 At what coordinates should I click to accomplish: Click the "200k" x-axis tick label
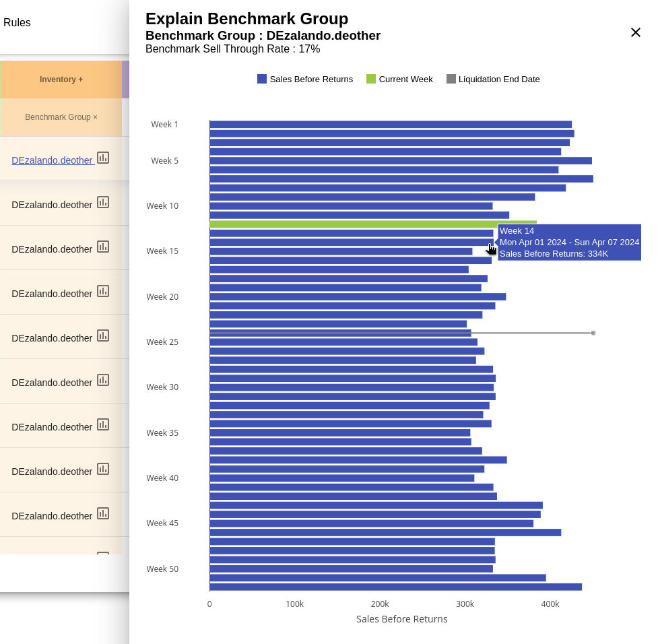click(380, 604)
